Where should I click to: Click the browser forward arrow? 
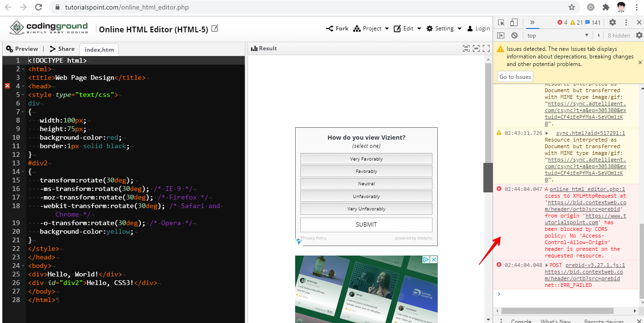pyautogui.click(x=24, y=7)
